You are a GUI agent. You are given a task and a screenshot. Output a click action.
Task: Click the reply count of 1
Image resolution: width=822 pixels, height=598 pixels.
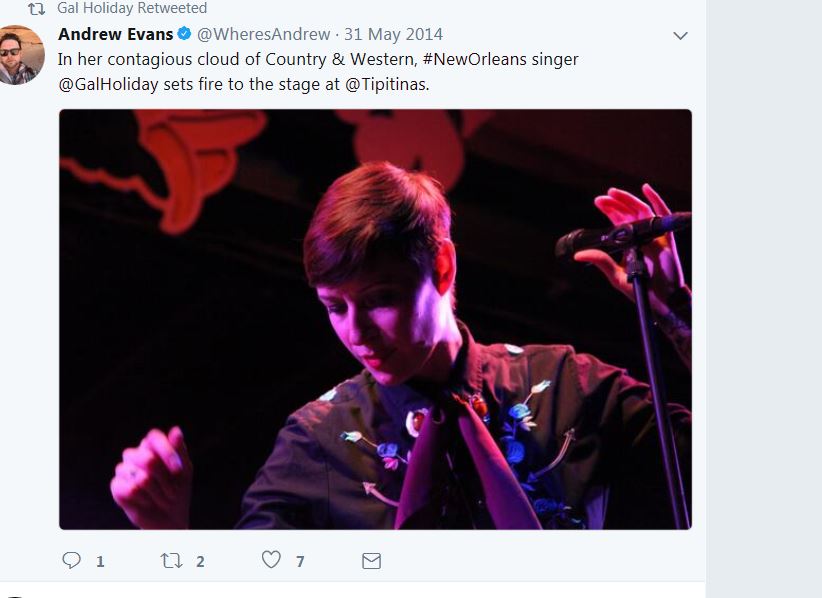[x=98, y=562]
